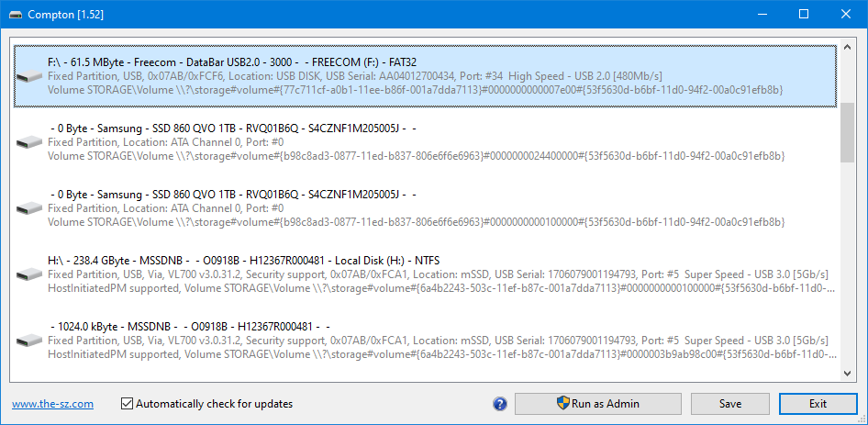868x425 pixels.
Task: Click the drive icon beside the volume ending 0000000000100000 on ATA Channel 0
Action: (x=29, y=207)
